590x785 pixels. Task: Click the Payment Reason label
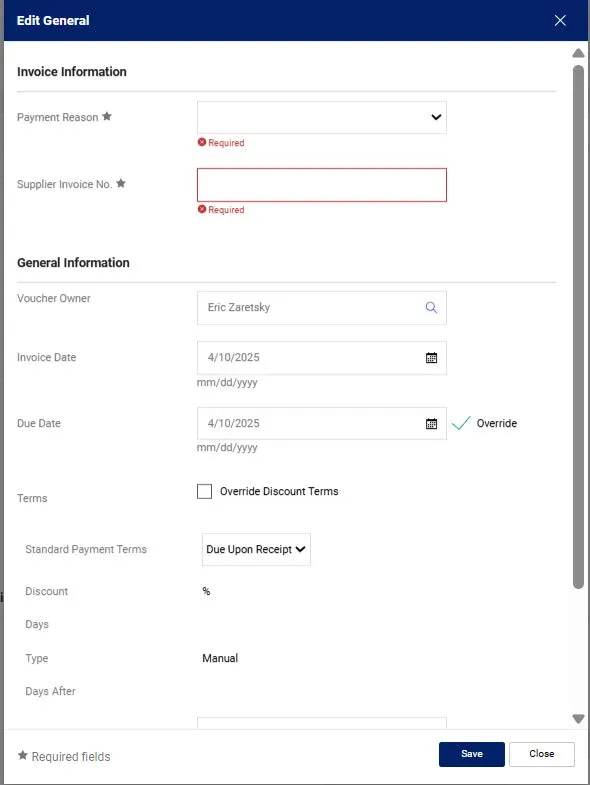click(58, 117)
